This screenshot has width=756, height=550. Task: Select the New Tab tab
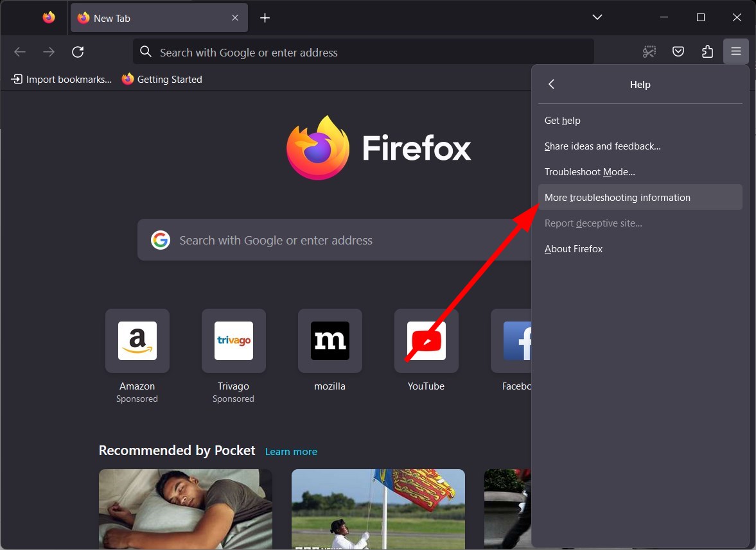click(x=159, y=18)
